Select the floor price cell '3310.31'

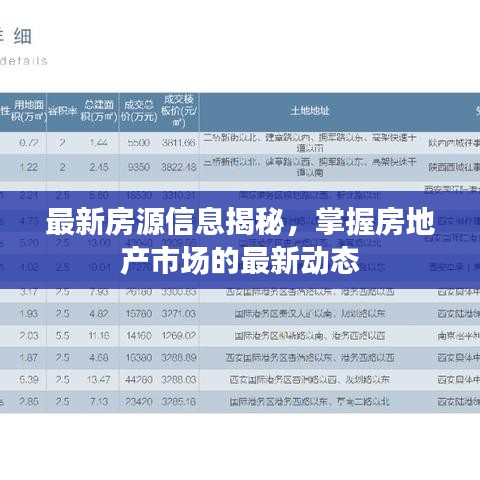coord(179,195)
